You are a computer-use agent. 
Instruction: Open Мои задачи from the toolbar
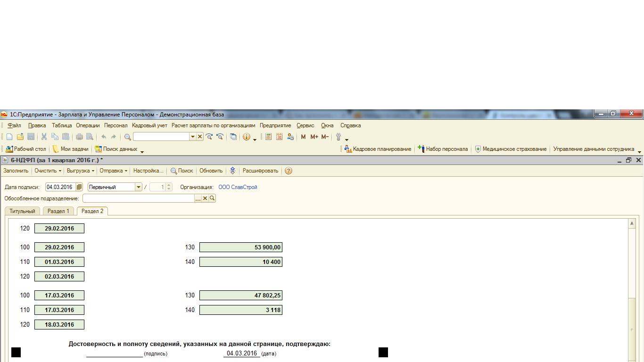pos(71,149)
